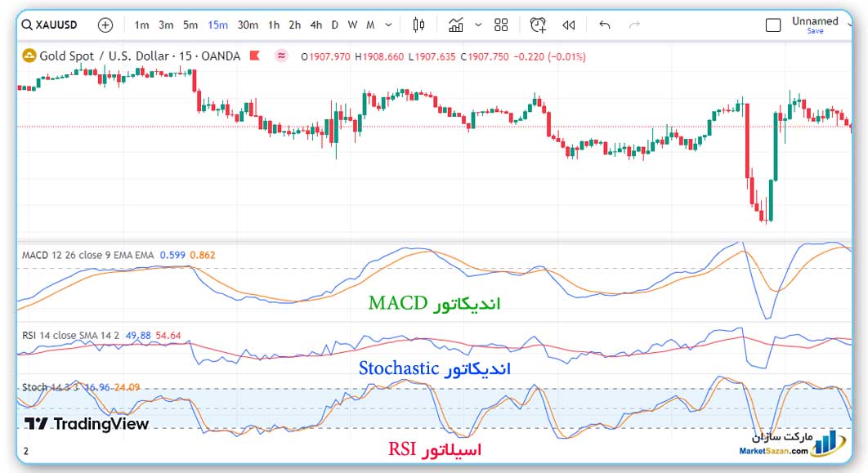Viewport: 868px width, 473px height.
Task: Switch to the 1h timeframe
Action: (274, 25)
